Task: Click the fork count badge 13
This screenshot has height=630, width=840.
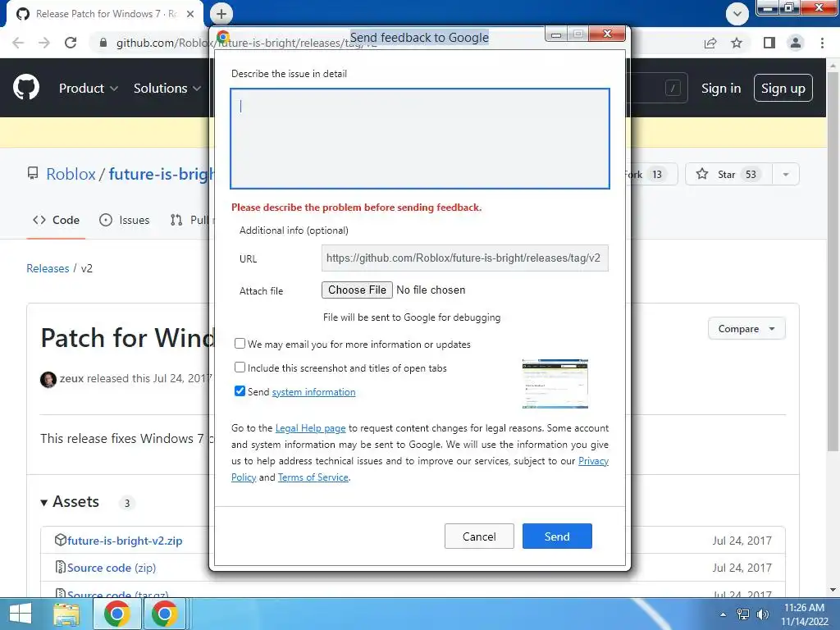Action: tap(657, 174)
